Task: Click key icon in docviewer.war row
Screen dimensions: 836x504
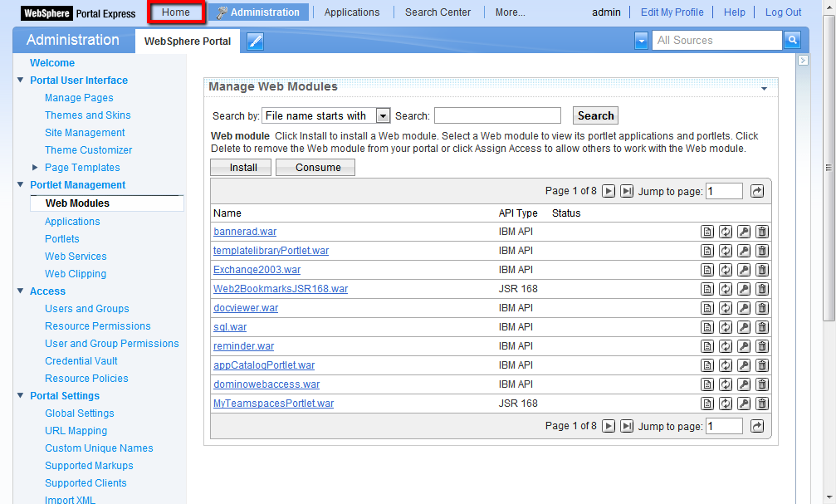Action: tap(744, 308)
